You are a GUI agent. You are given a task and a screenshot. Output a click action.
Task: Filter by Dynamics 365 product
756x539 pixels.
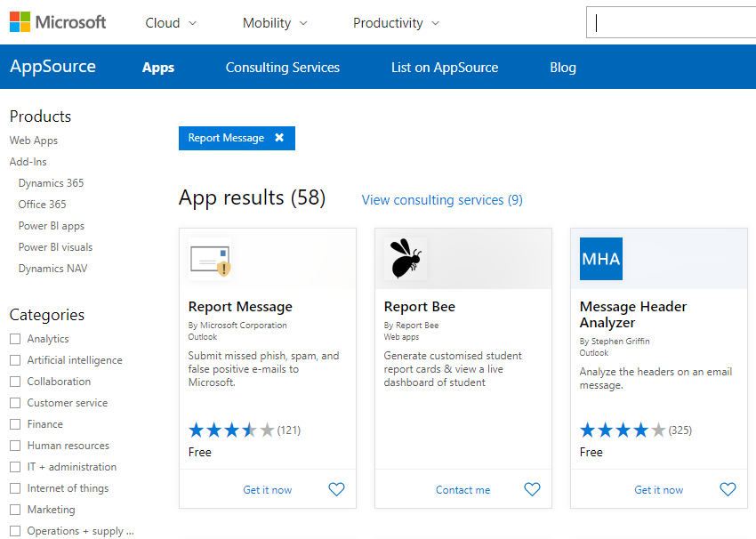tap(51, 183)
